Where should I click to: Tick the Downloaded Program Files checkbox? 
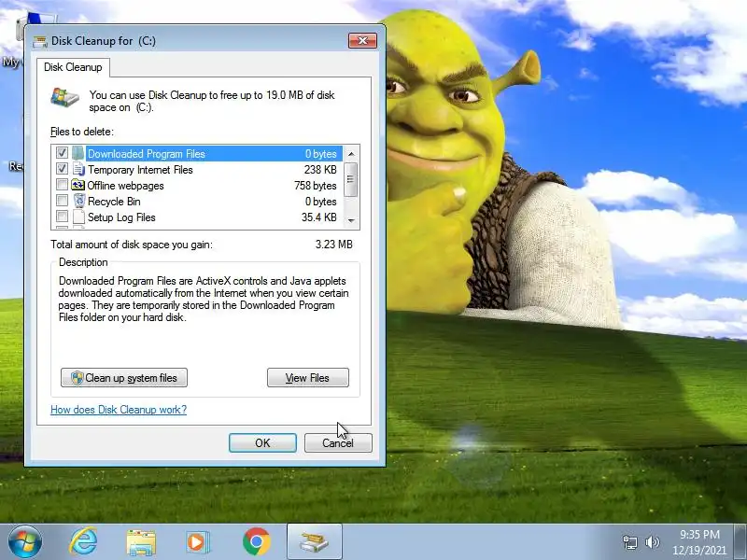(x=62, y=153)
